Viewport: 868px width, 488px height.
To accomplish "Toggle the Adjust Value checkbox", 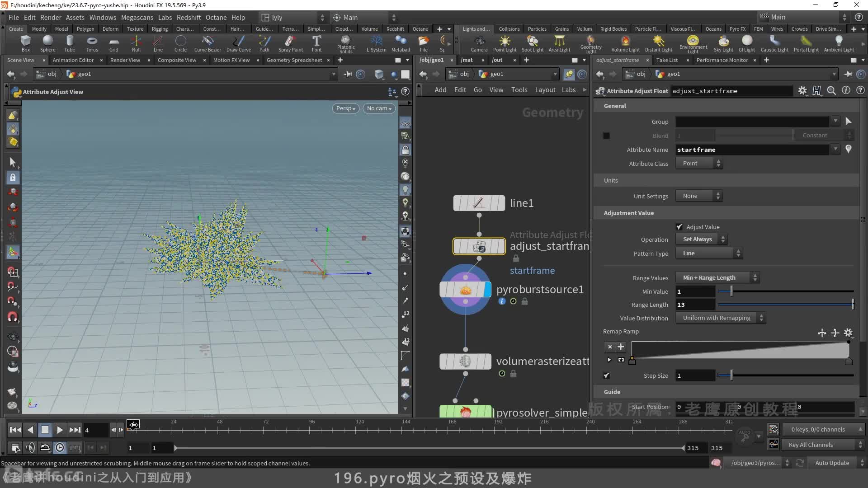I will pos(679,227).
